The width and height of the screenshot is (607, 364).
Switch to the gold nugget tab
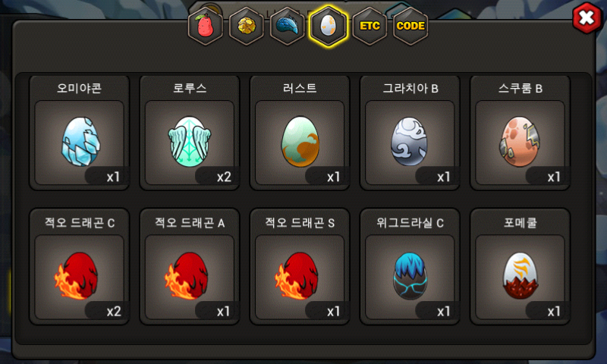pos(246,27)
